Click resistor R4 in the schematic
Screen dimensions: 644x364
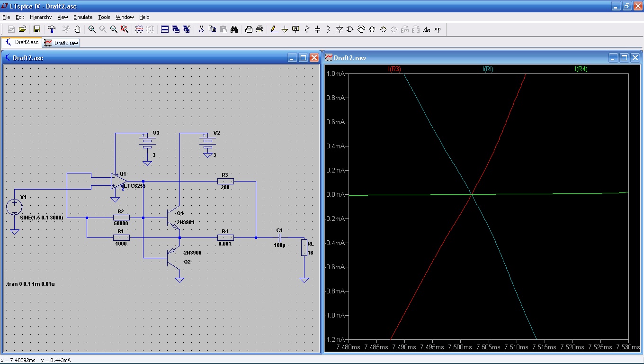click(x=225, y=237)
